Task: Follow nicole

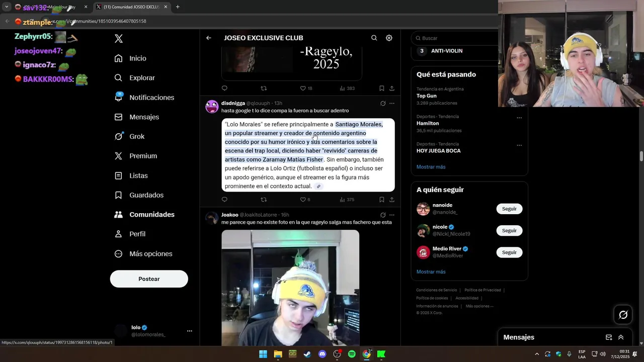Action: [509, 230]
